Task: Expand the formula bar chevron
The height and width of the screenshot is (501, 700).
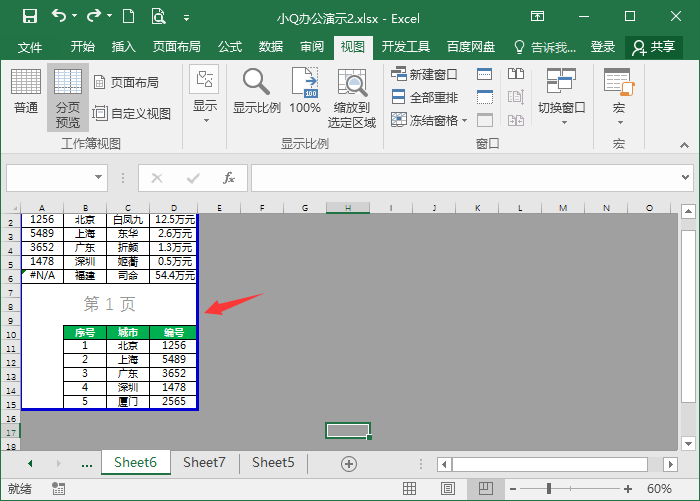Action: (685, 177)
